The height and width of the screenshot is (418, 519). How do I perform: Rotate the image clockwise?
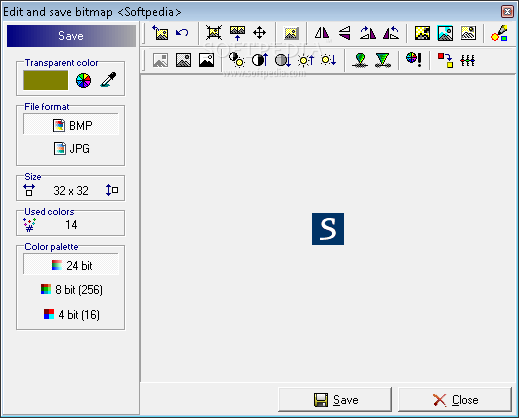(368, 33)
